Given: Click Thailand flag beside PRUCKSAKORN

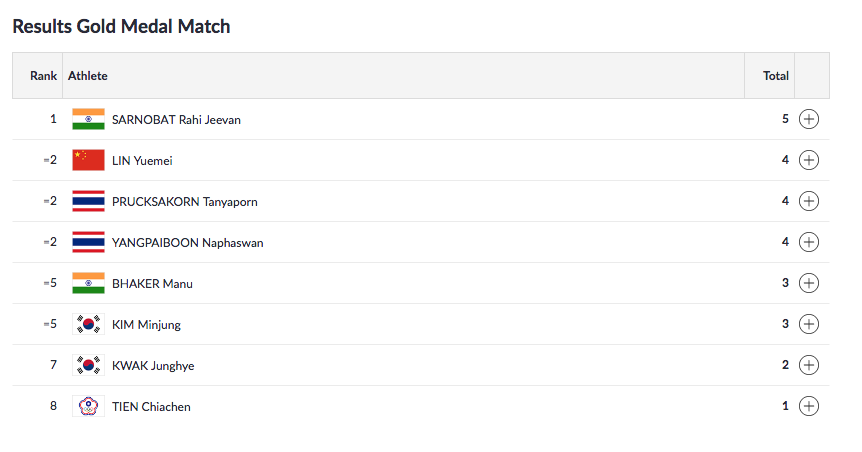Looking at the screenshot, I should click(88, 201).
